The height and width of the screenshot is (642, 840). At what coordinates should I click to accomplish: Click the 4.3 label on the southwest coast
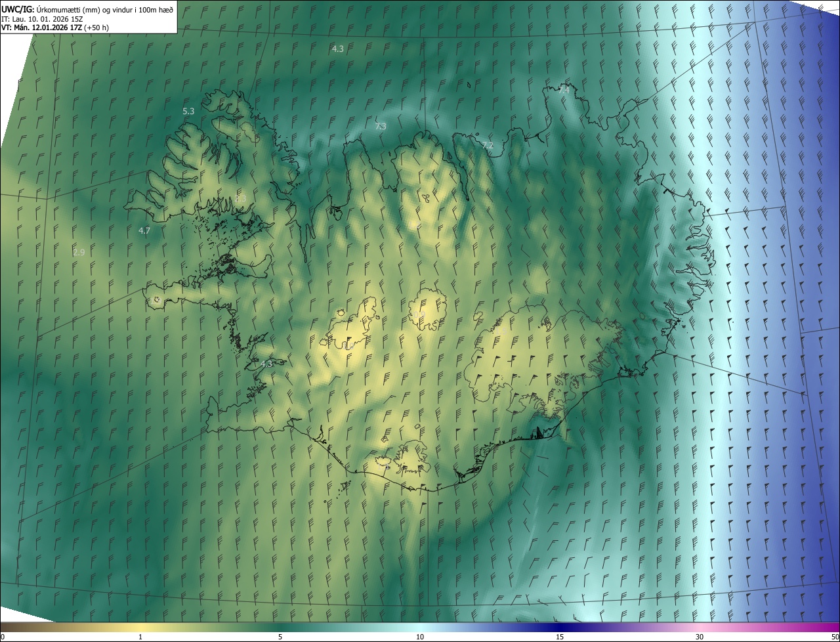[x=266, y=363]
